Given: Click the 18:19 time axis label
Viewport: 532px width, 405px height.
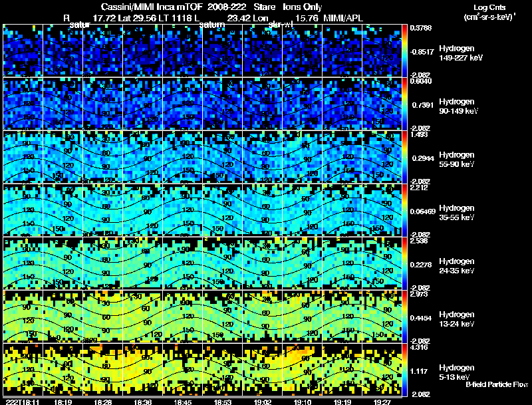Looking at the screenshot, I should click(x=63, y=402).
